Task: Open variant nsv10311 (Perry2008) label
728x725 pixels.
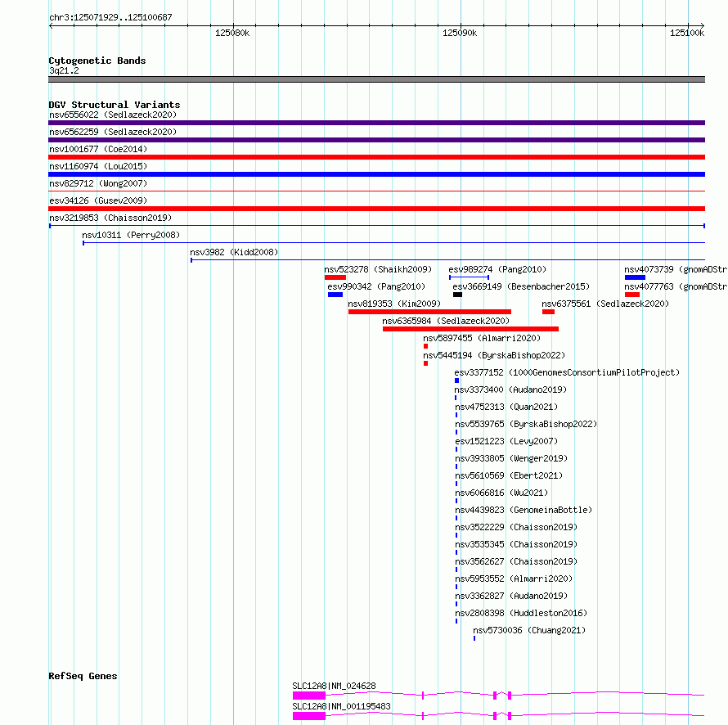Action: (131, 235)
